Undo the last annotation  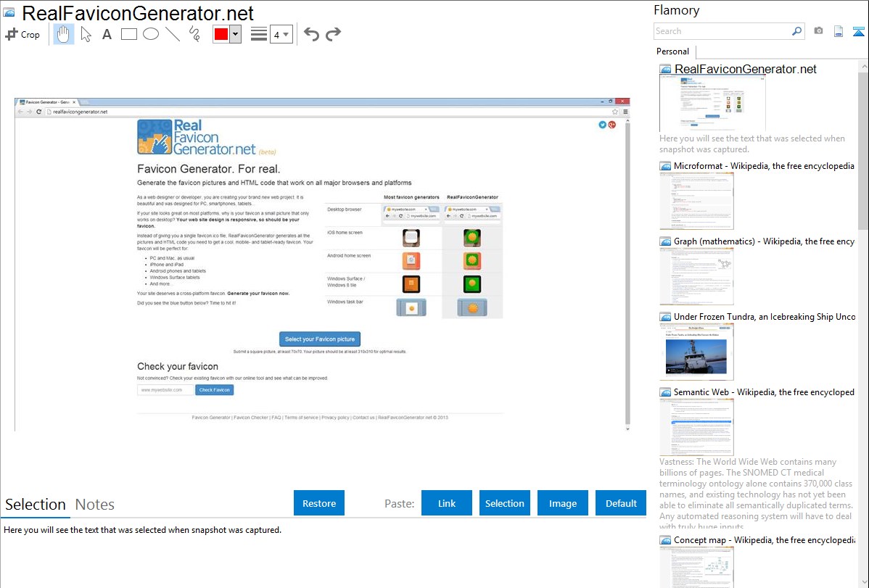[311, 34]
